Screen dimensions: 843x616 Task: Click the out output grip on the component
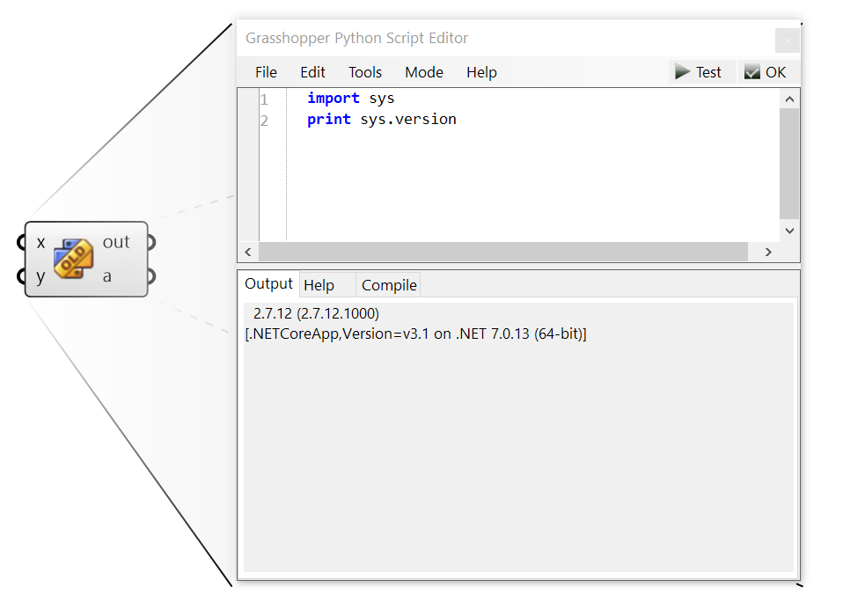(151, 241)
